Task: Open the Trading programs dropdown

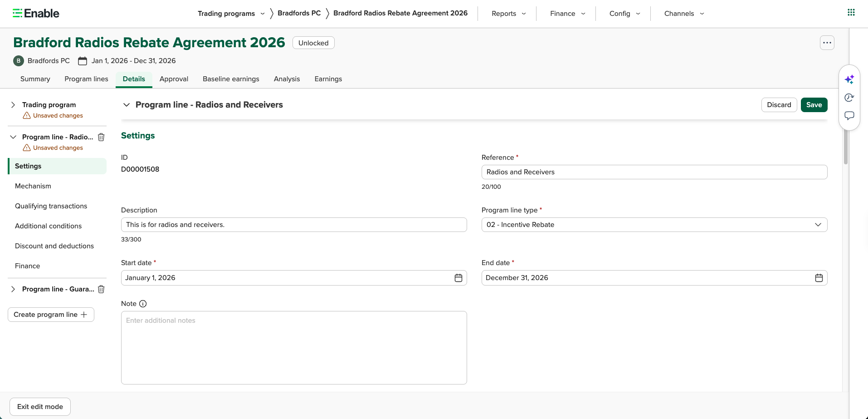Action: (231, 14)
